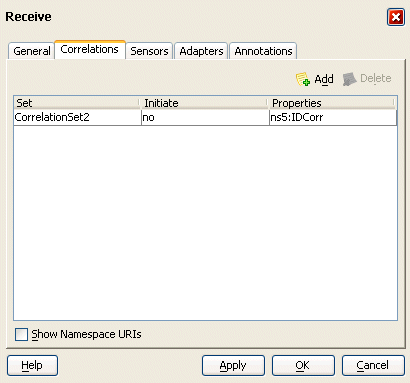Click the Cancel button

pos(373,365)
